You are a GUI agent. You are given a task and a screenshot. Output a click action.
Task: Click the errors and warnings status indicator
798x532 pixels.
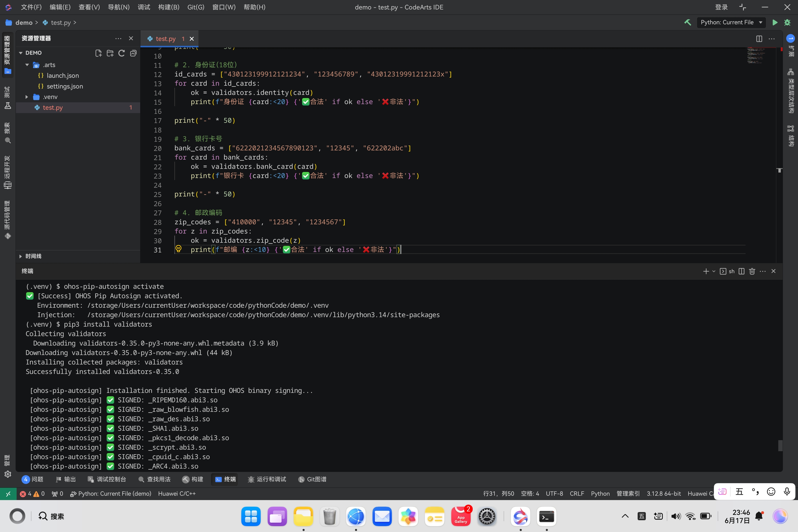click(x=32, y=494)
